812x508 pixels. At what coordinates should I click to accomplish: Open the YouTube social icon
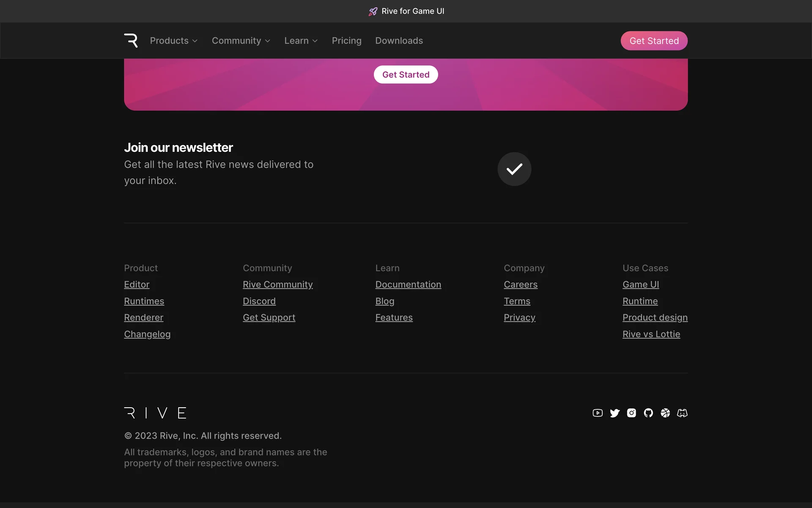pos(598,413)
